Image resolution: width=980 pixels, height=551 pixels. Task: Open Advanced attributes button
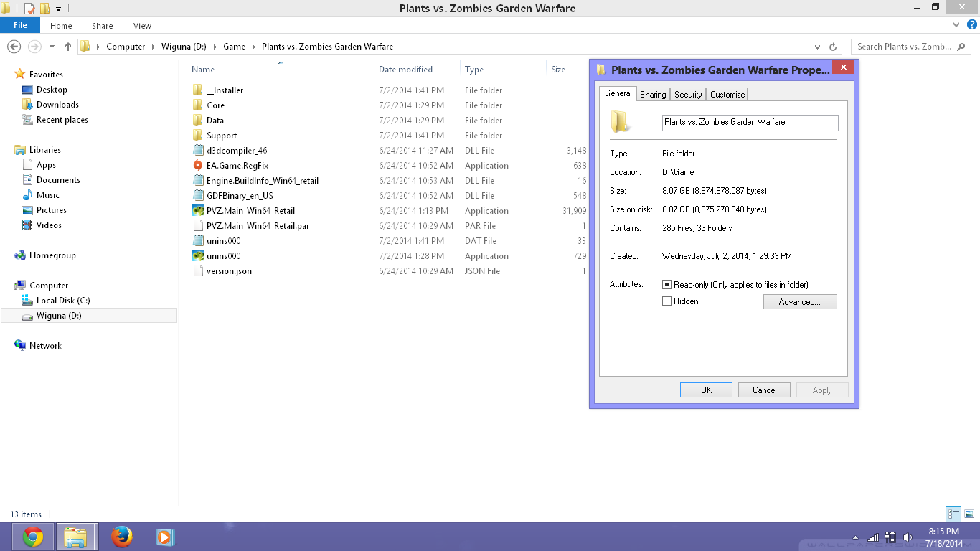pos(800,302)
